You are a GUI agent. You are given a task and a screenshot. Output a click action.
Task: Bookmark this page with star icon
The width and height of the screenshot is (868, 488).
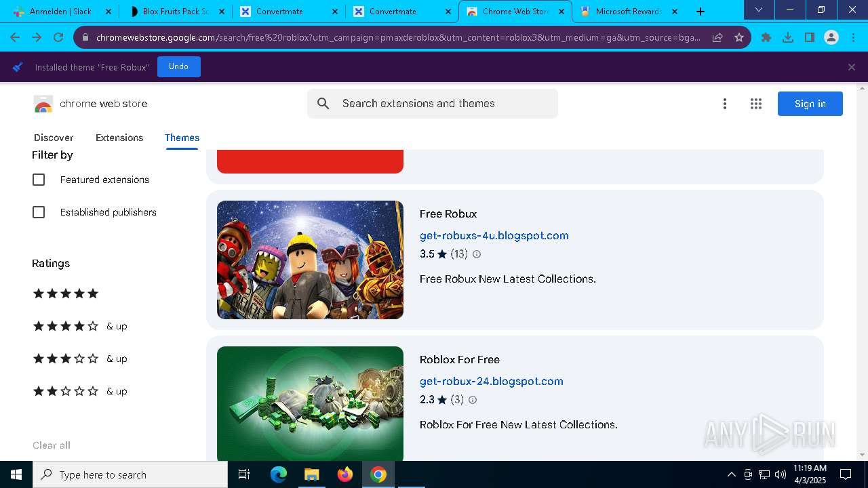(x=739, y=37)
